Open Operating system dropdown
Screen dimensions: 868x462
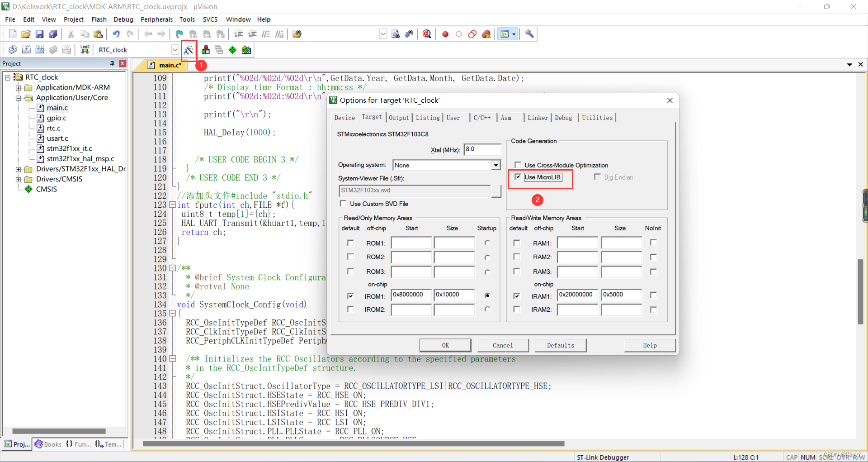[496, 165]
